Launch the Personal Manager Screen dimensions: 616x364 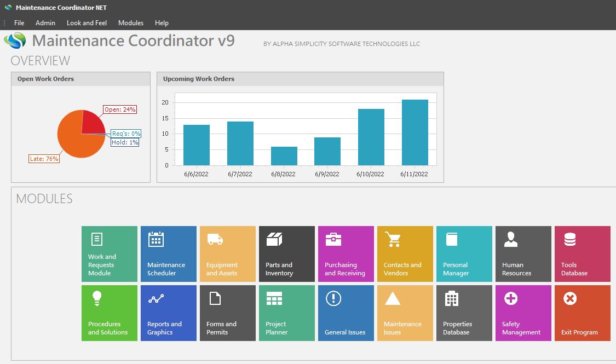tap(464, 253)
